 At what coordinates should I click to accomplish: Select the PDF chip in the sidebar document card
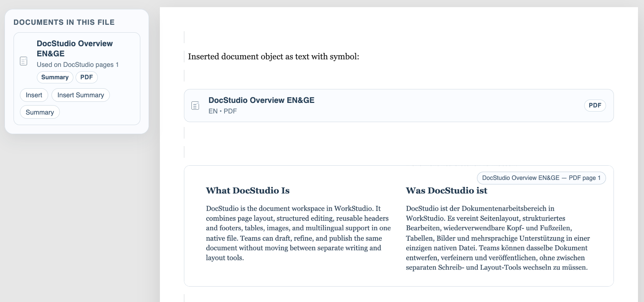87,77
